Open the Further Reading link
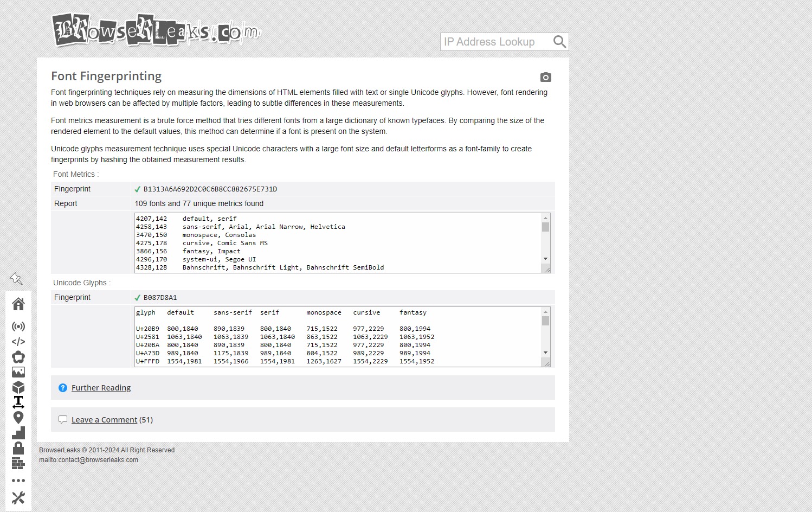This screenshot has width=812, height=512. (101, 388)
